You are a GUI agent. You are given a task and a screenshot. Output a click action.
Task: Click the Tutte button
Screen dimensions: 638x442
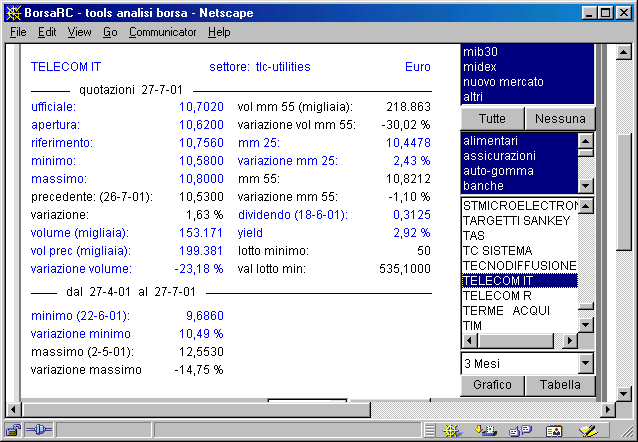[492, 118]
